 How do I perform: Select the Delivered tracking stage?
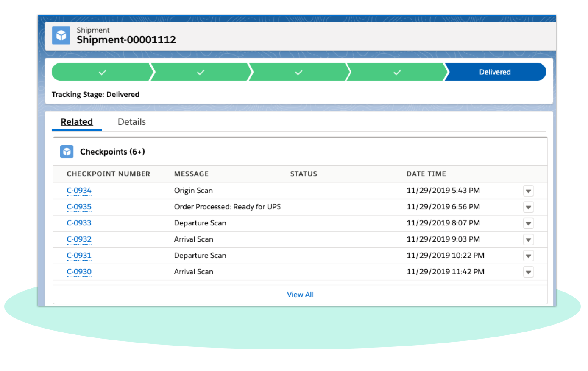(495, 72)
